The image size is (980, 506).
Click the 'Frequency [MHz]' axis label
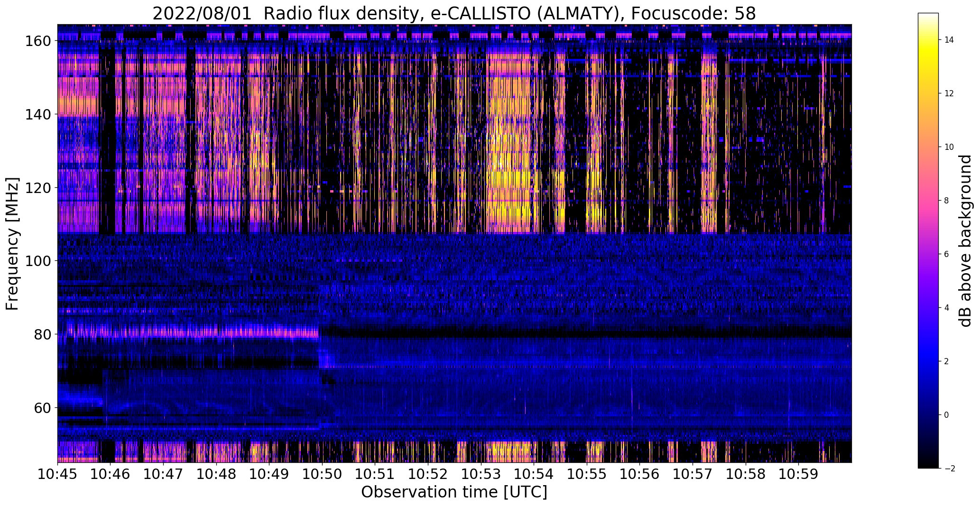(12, 244)
